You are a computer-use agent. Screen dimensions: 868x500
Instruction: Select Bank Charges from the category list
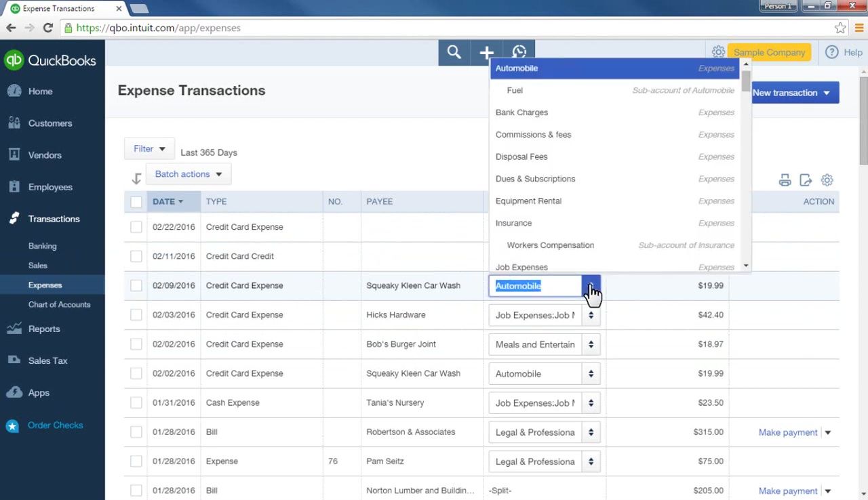click(615, 112)
